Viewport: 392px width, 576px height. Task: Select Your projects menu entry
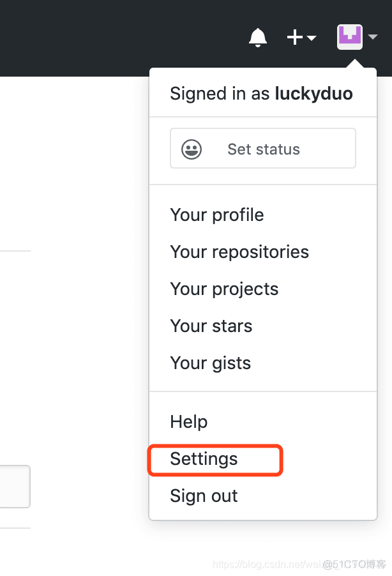coord(224,289)
